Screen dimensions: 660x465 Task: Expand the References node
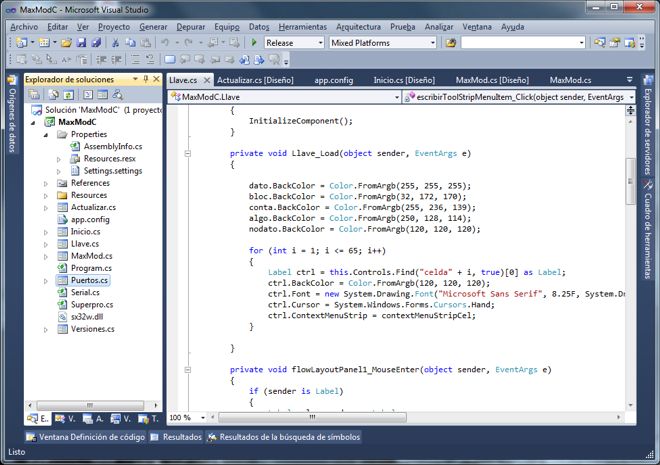(46, 184)
